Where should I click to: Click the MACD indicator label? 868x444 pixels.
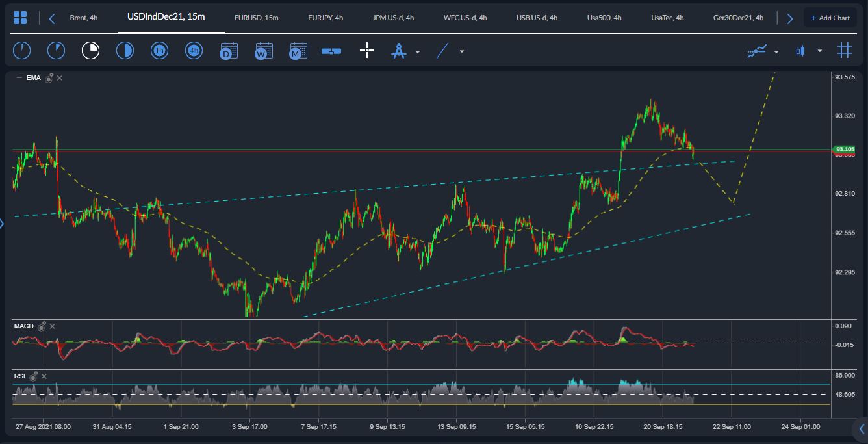[x=24, y=326]
